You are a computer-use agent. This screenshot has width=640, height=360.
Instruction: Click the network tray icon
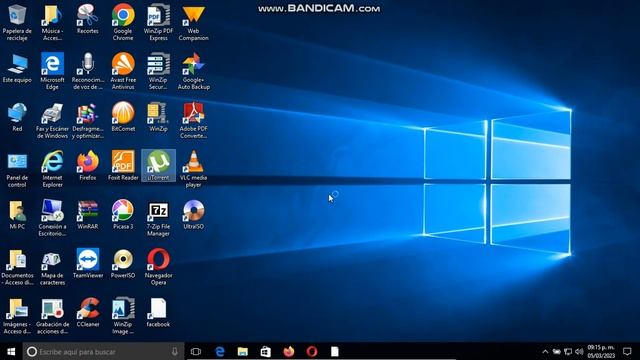568,351
